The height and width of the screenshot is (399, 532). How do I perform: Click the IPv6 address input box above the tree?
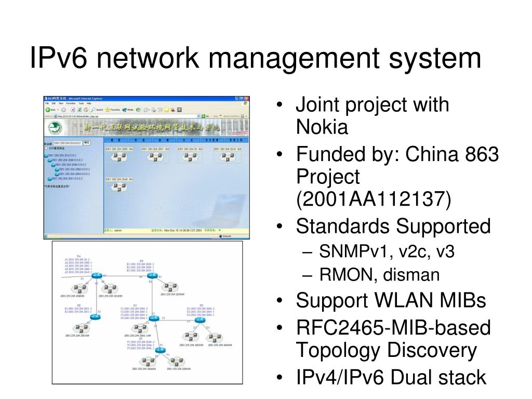[x=68, y=143]
